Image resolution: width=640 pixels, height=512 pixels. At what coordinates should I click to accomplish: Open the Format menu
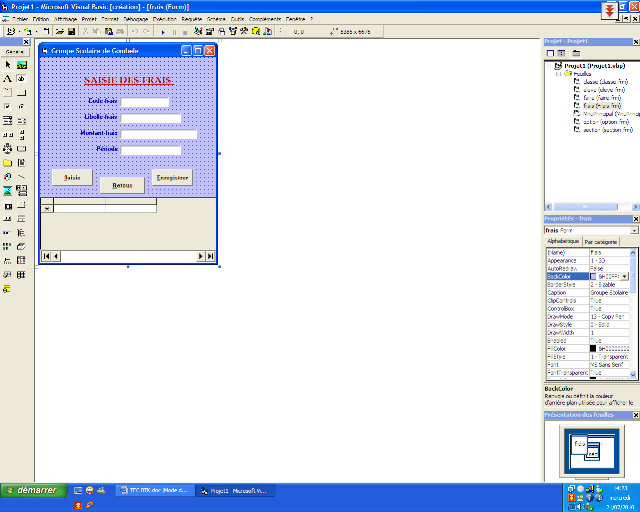pos(110,19)
